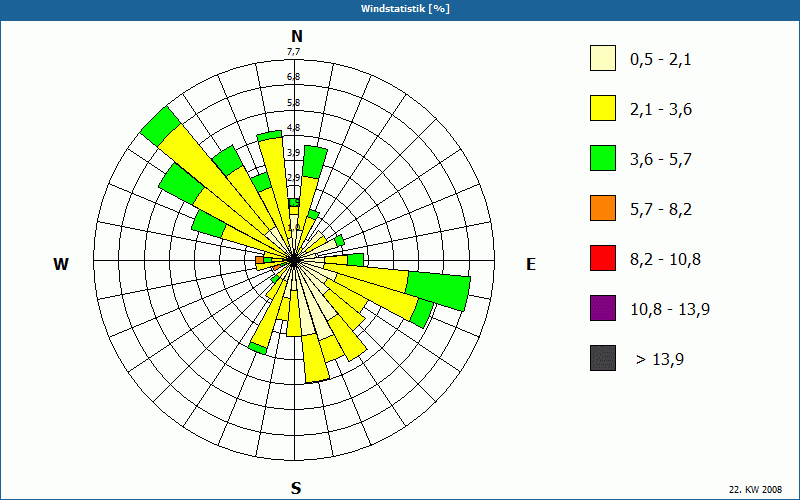The width and height of the screenshot is (800, 500).
Task: Click the '3,6 - 5,7' legend label
Action: pos(661,160)
